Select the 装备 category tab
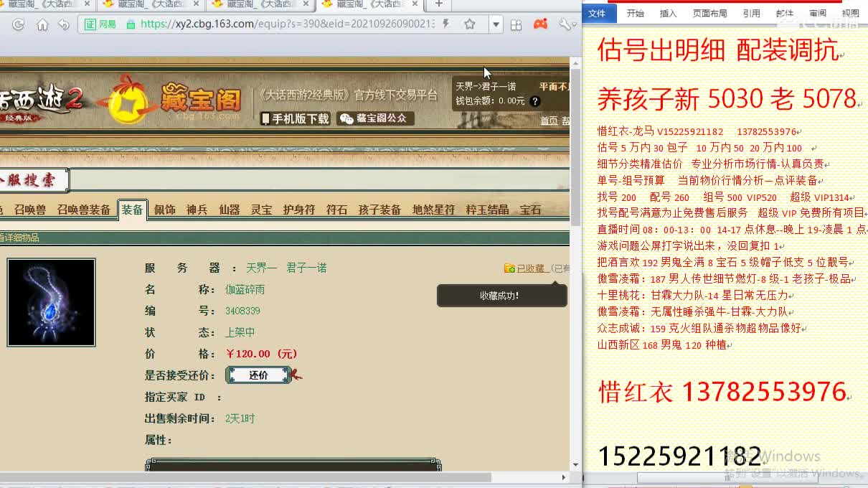This screenshot has height=488, width=868. [132, 210]
